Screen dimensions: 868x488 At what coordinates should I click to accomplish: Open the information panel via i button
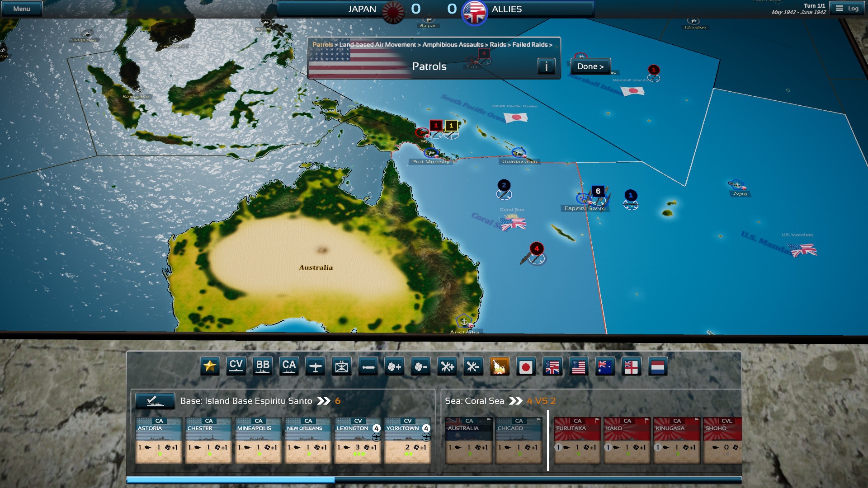[x=547, y=66]
